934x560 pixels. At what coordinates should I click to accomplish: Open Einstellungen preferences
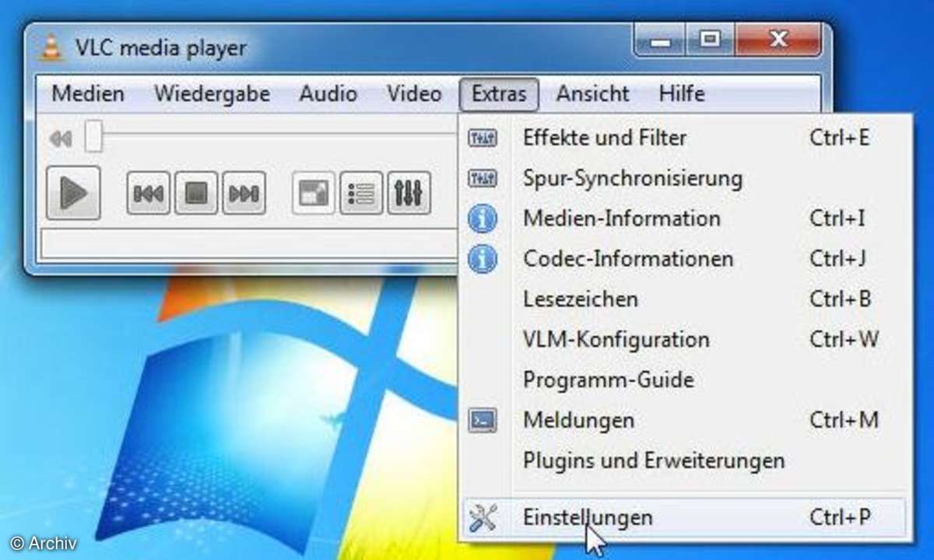click(x=685, y=517)
